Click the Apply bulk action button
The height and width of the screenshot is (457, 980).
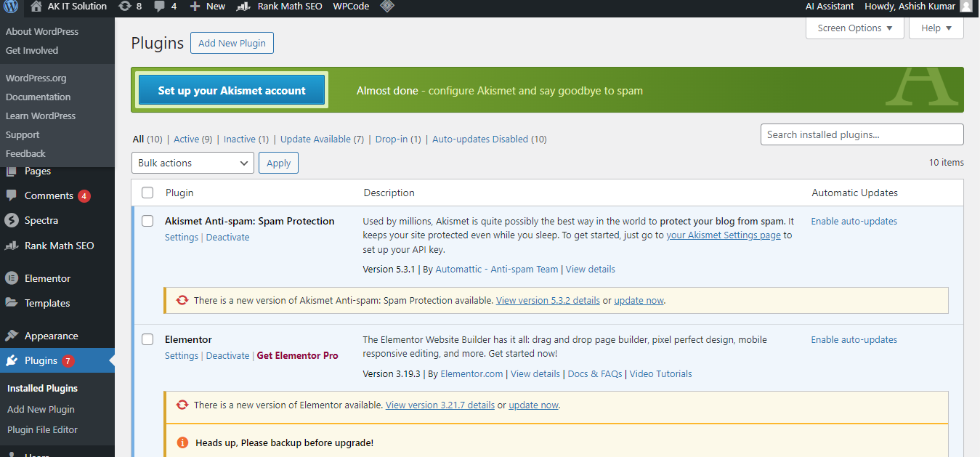[278, 163]
